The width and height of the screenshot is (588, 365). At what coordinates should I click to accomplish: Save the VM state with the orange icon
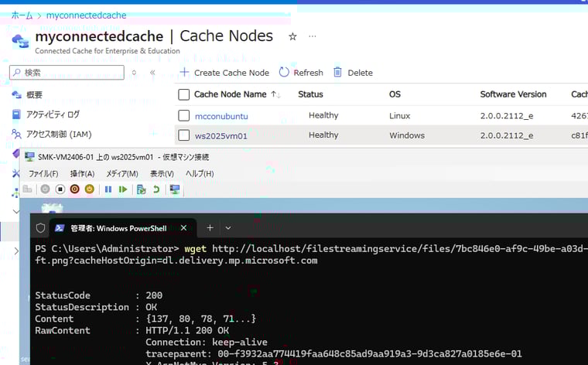(89, 189)
